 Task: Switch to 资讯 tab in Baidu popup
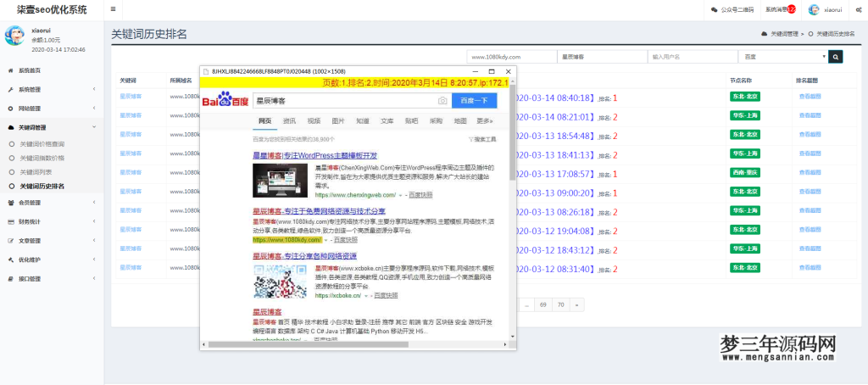point(290,120)
